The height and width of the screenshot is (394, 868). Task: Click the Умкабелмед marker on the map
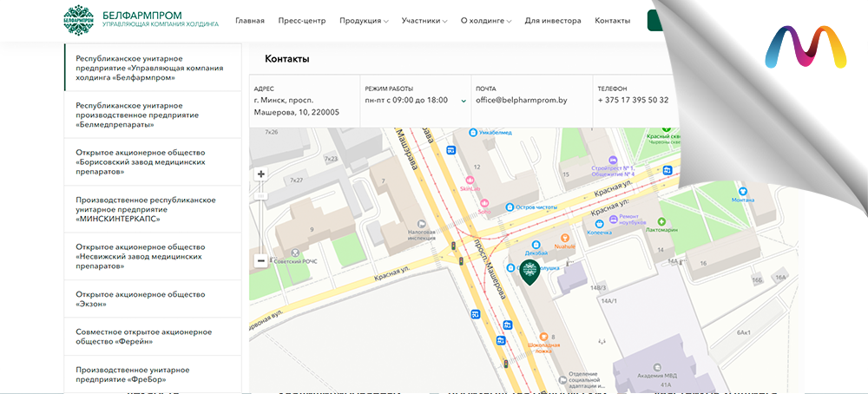click(x=473, y=133)
